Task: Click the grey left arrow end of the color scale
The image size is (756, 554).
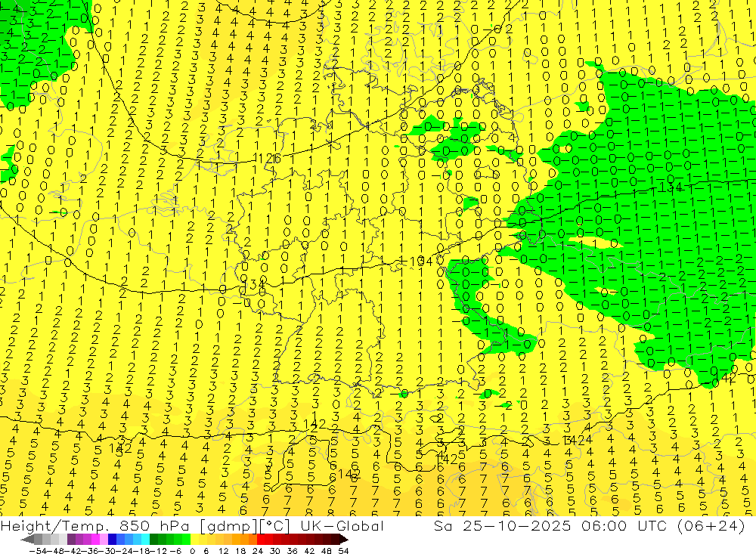Action: [x=27, y=540]
